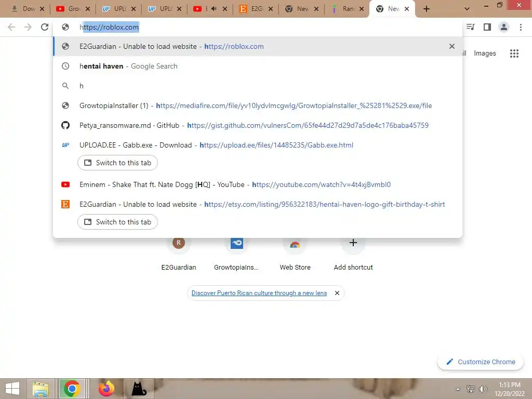Open the taskbar clock and date
The image size is (532, 399).
[509, 389]
